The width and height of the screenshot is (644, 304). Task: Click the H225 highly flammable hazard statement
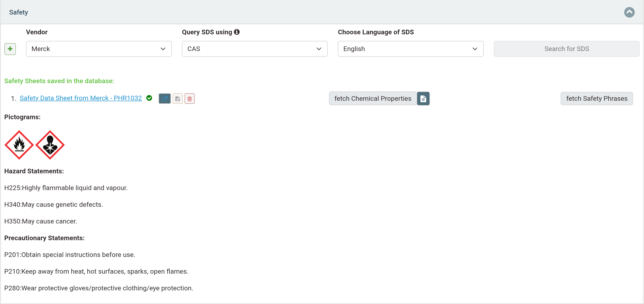click(66, 188)
